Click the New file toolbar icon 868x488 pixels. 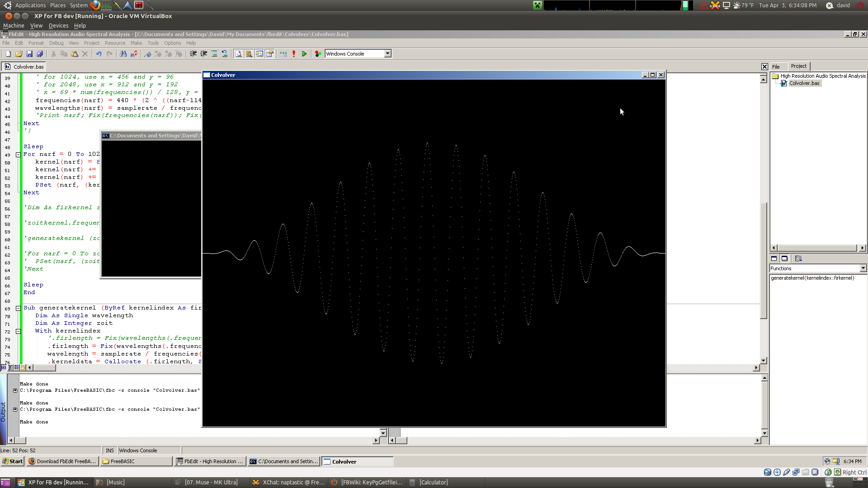click(8, 54)
